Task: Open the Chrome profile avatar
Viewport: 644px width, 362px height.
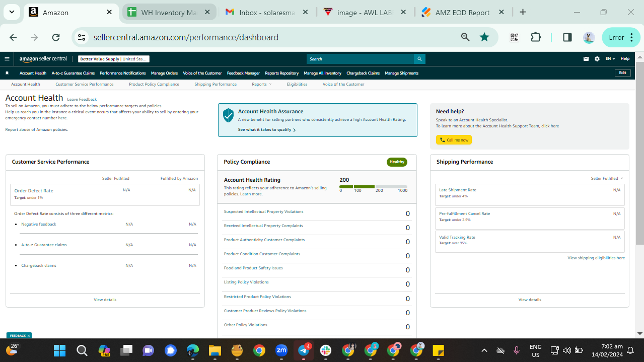Action: [x=589, y=37]
